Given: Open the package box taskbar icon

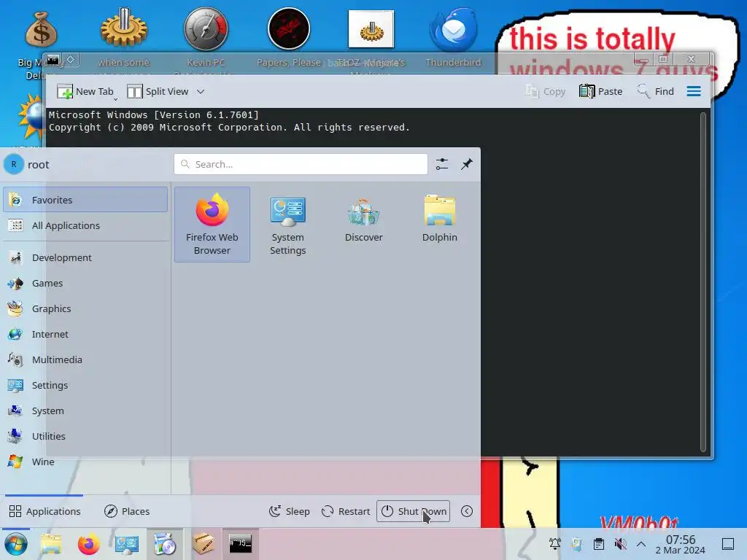Looking at the screenshot, I should pyautogui.click(x=203, y=544).
